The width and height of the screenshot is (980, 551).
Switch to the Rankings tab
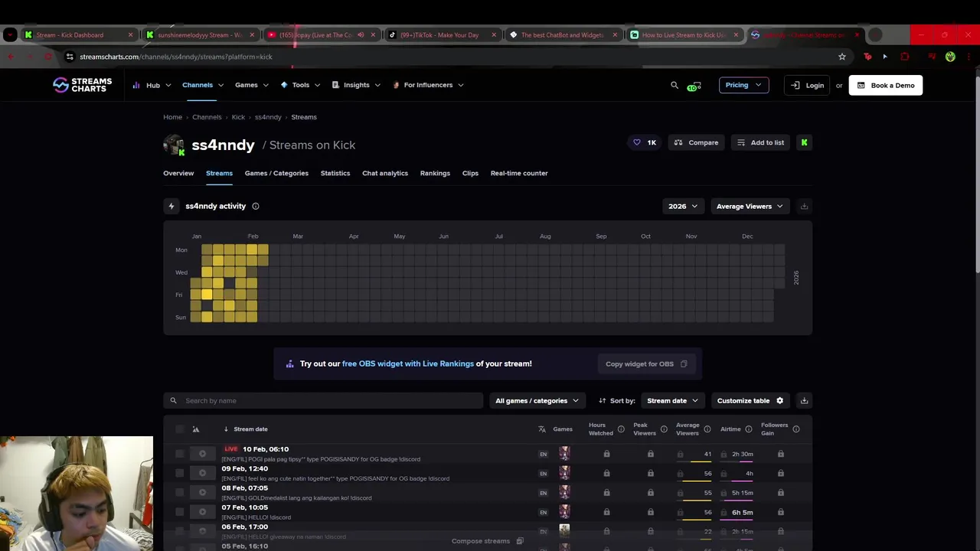[435, 173]
